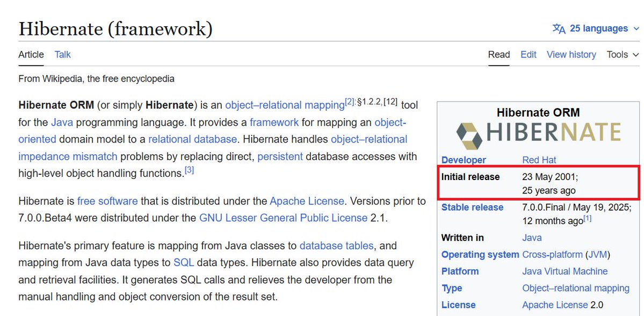Open the Java Virtual Machine link
Image resolution: width=644 pixels, height=316 pixels.
(x=565, y=271)
